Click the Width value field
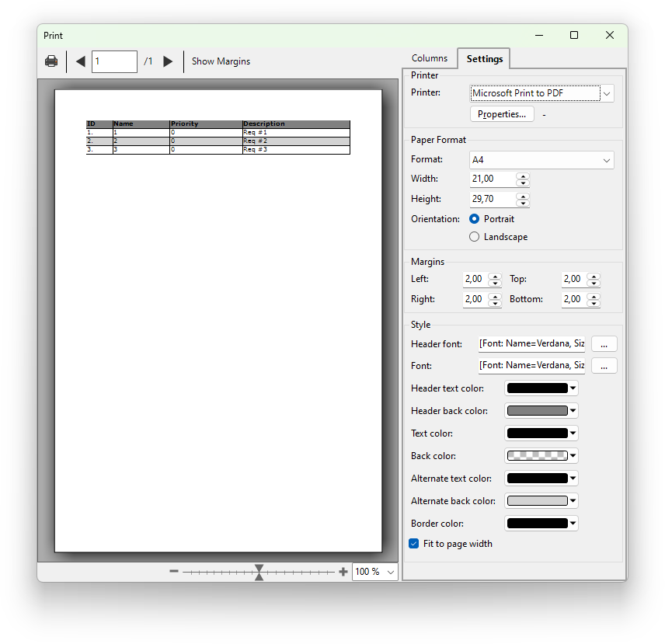Screen dimensions: 665x644 point(492,179)
